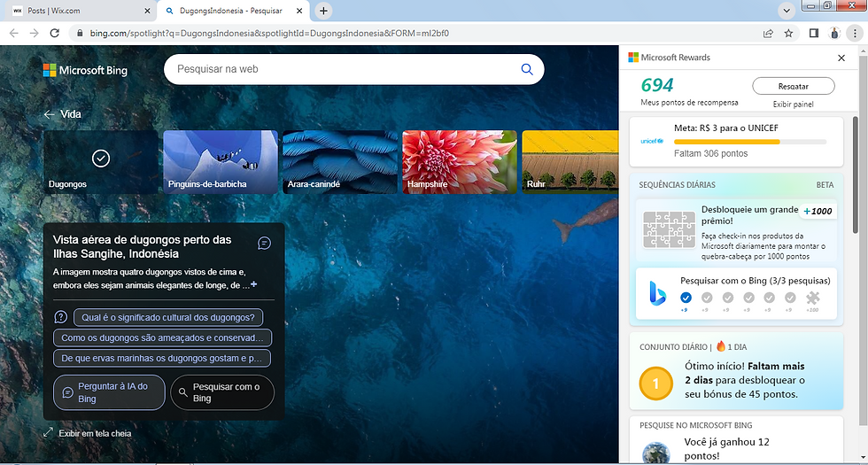Screen dimensions: 868x465
Task: Click 'De que ervas marinhas' suggestion
Action: [162, 358]
